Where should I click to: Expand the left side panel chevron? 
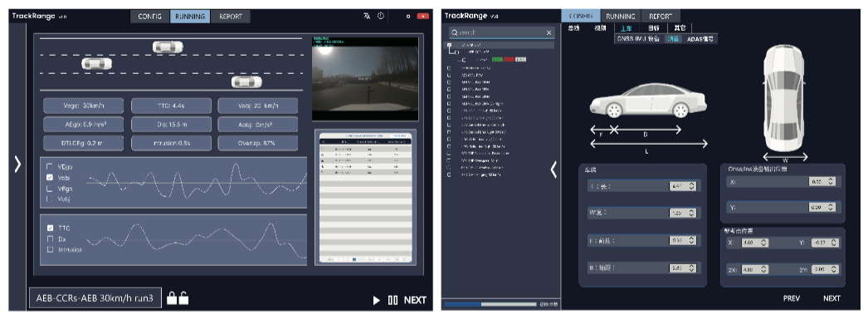[x=17, y=164]
